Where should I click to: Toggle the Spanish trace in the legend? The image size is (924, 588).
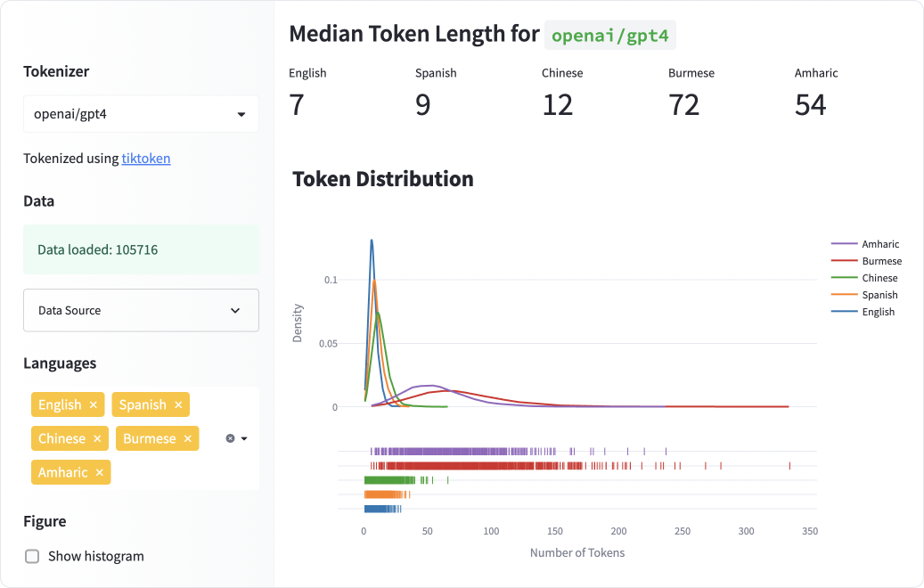(x=879, y=295)
